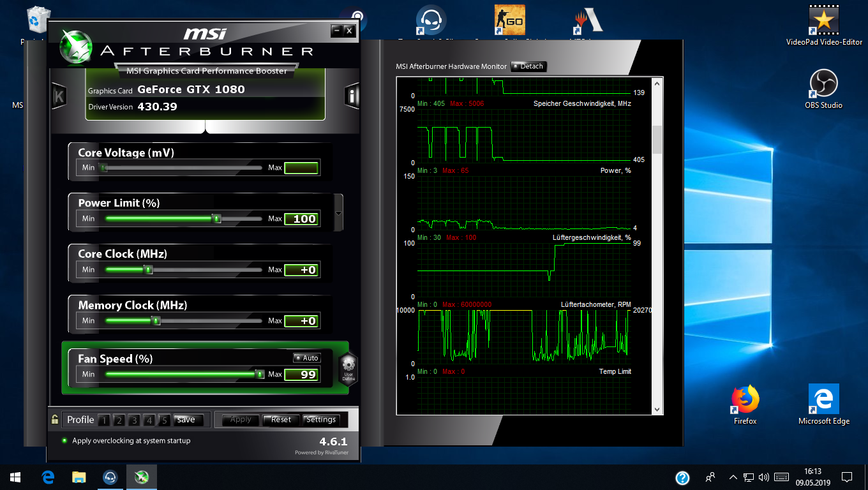Screen dimensions: 868x490
Task: Click the Fan Speed slider handle
Action: [259, 375]
